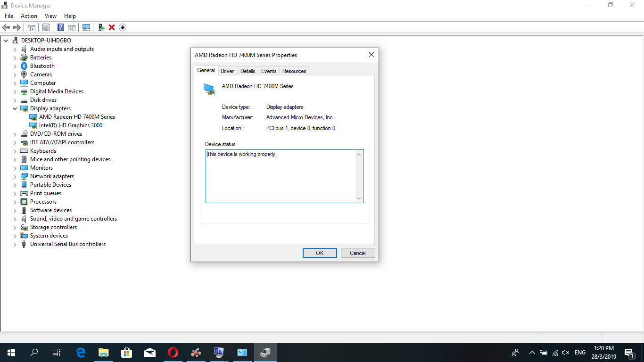Click the ENG language indicator
Screen dimensions: 644x362
pos(580,353)
